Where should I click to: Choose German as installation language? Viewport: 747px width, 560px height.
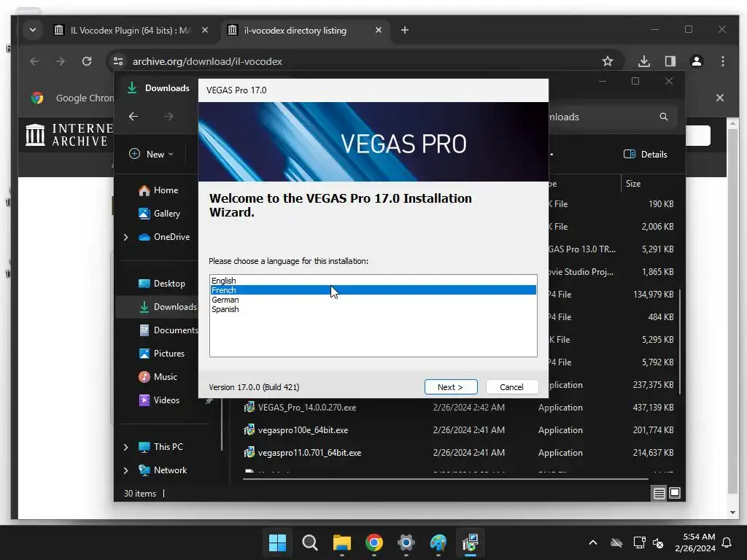point(225,300)
